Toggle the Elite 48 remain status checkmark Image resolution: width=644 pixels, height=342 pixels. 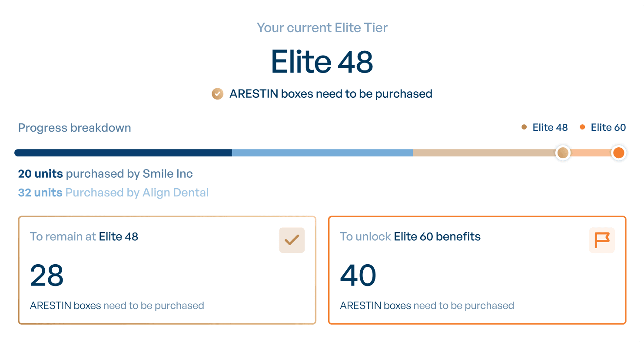click(x=292, y=240)
